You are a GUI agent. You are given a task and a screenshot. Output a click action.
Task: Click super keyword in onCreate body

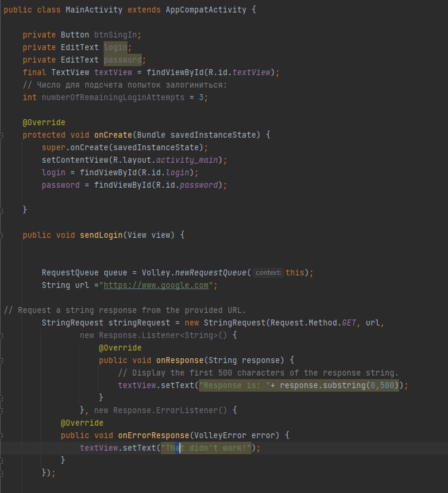point(54,147)
